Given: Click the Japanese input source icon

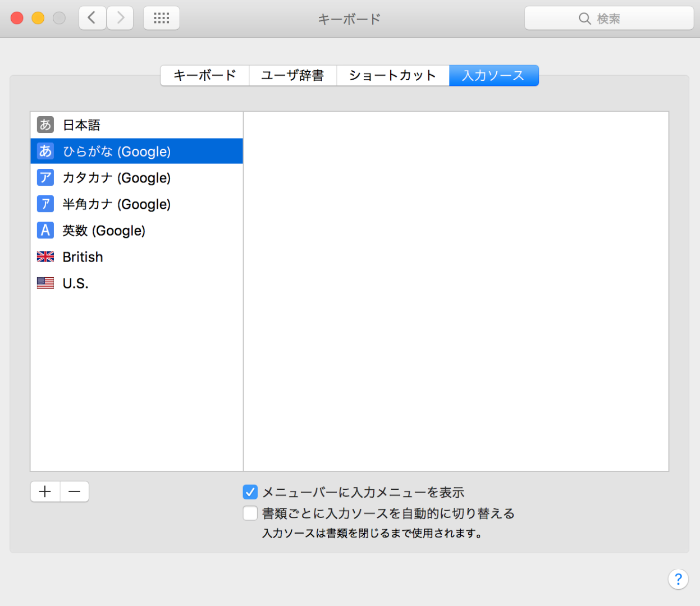Looking at the screenshot, I should 45,125.
